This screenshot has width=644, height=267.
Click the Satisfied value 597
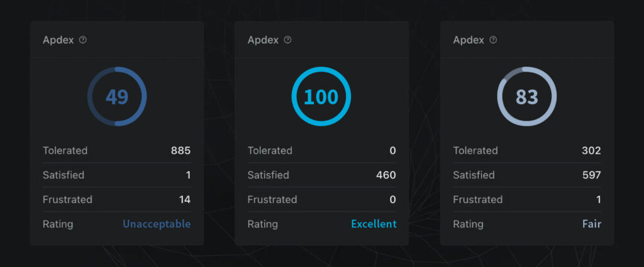pyautogui.click(x=591, y=175)
